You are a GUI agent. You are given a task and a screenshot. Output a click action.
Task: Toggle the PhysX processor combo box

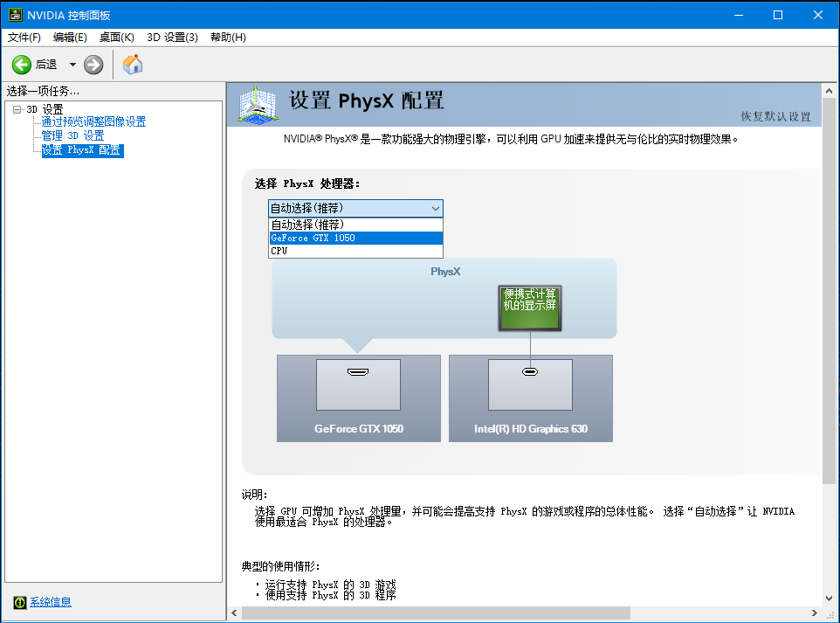(x=355, y=208)
